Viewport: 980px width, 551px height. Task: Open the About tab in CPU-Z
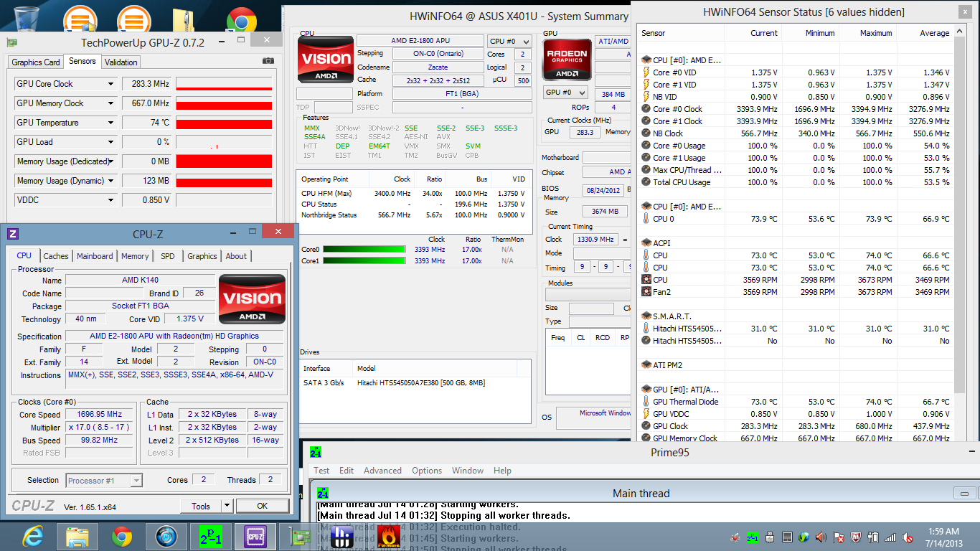[x=236, y=256]
